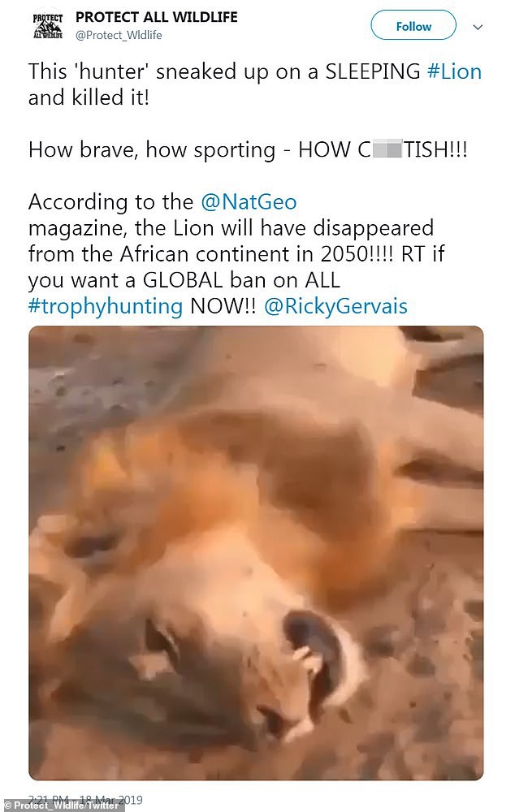Screen dimensions: 515x812
Task: Click the sentence starting "This 'hunter' sneaked"
Action: coord(255,84)
